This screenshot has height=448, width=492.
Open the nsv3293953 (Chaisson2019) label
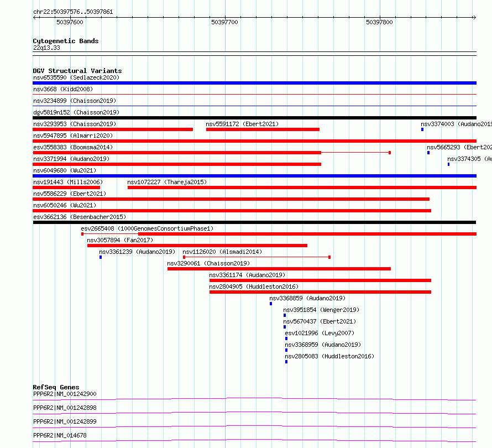click(75, 124)
